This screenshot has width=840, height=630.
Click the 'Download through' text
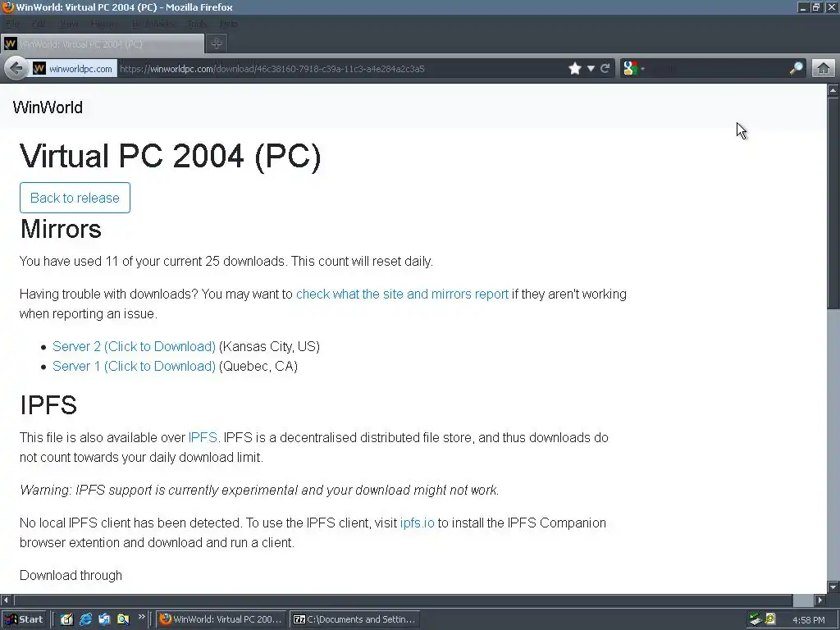[x=71, y=575]
